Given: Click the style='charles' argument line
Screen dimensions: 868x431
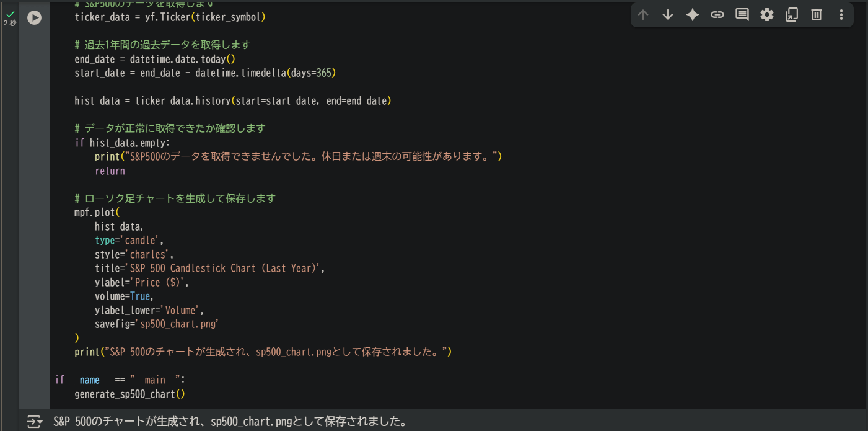Looking at the screenshot, I should 134,255.
